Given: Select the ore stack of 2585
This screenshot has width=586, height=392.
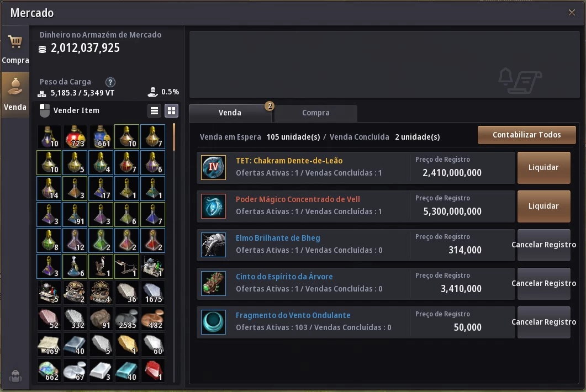Looking at the screenshot, I should 127,319.
